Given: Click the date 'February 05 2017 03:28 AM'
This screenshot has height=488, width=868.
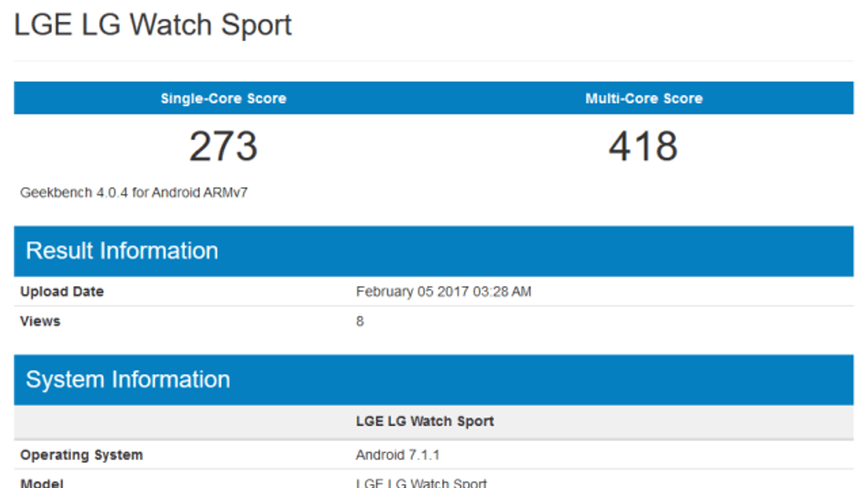Looking at the screenshot, I should pos(444,292).
